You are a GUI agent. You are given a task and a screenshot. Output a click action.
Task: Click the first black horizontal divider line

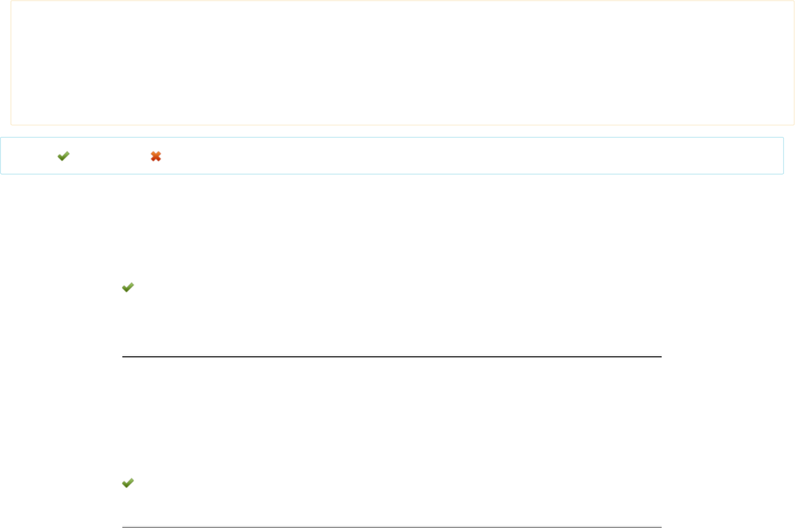[392, 357]
